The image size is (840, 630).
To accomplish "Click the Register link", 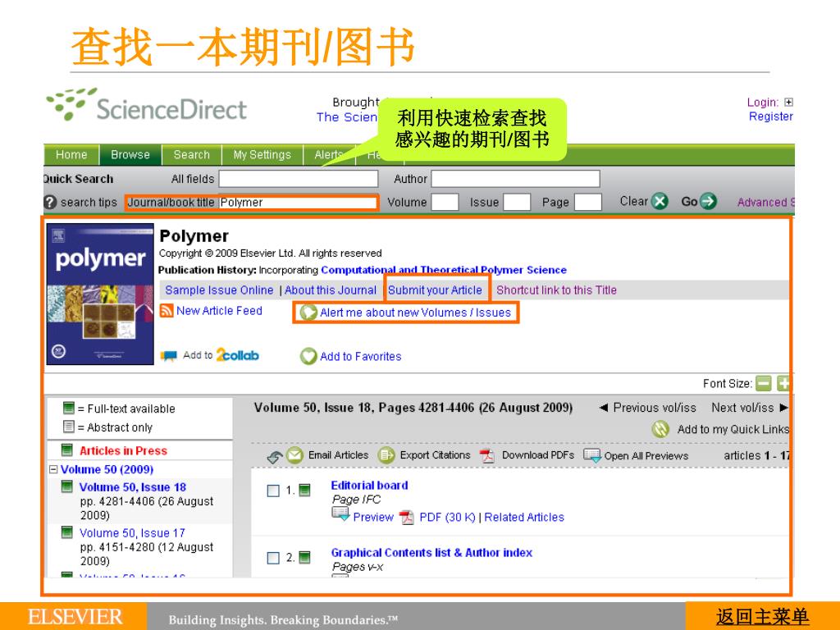I will [770, 116].
